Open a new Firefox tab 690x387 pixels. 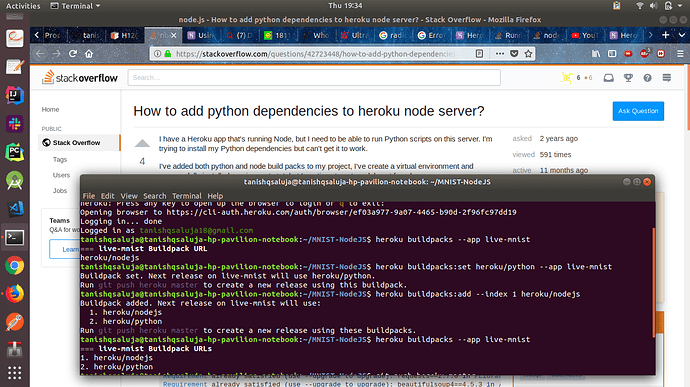665,35
